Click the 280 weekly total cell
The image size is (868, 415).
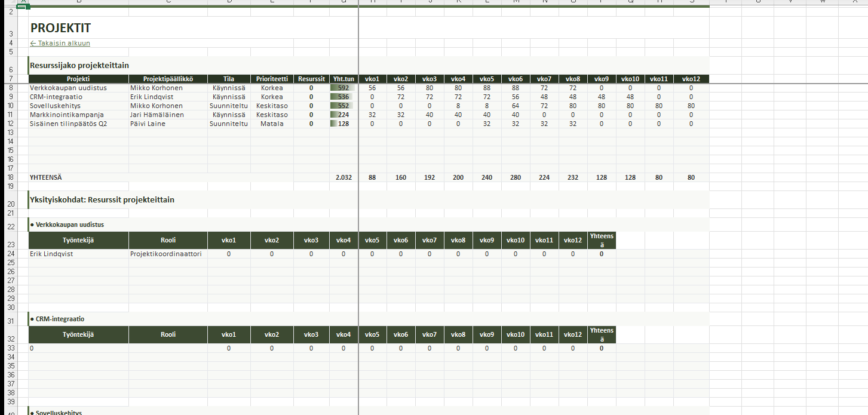pos(516,177)
